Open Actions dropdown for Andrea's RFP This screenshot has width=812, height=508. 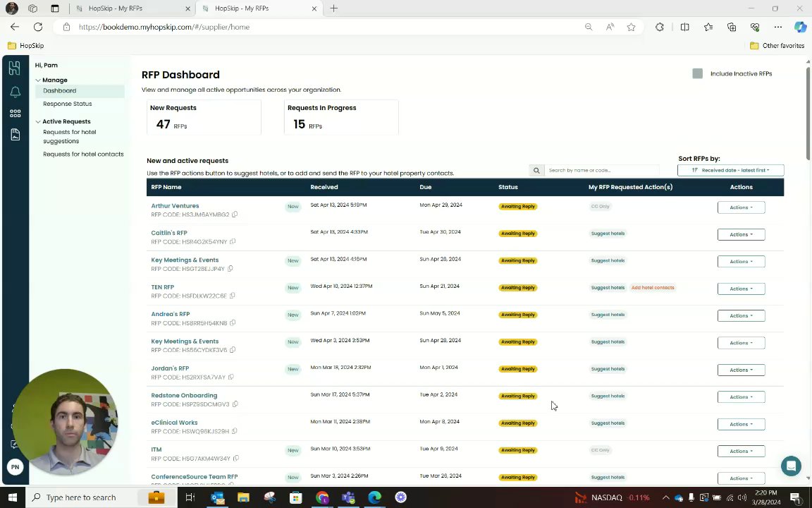[x=741, y=315]
